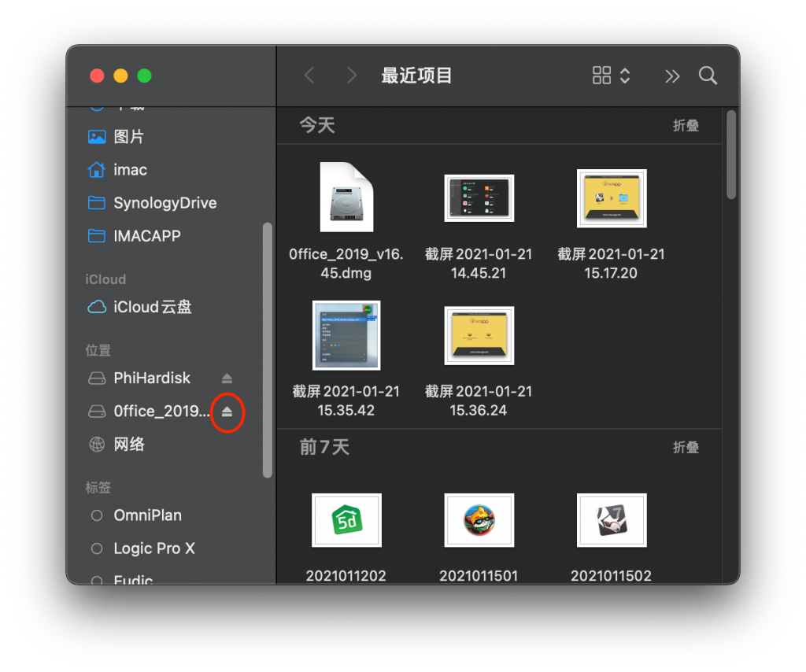Click the OmniPlan tag circle

97,515
